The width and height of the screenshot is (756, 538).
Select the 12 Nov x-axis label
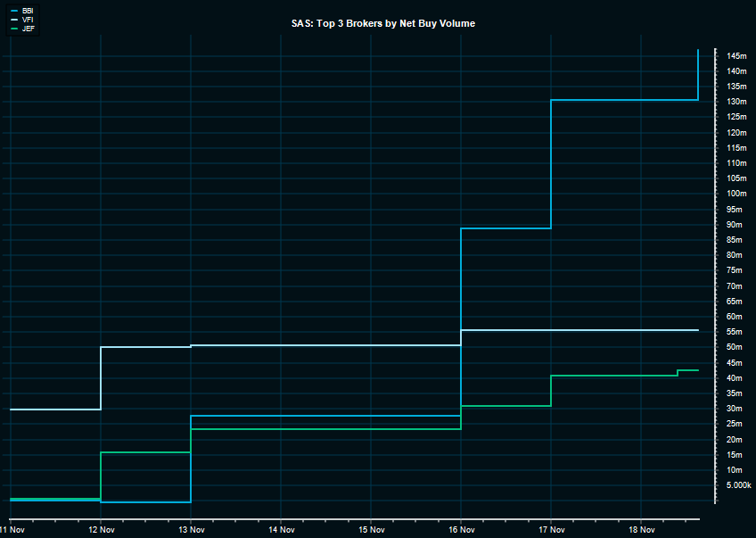click(101, 529)
